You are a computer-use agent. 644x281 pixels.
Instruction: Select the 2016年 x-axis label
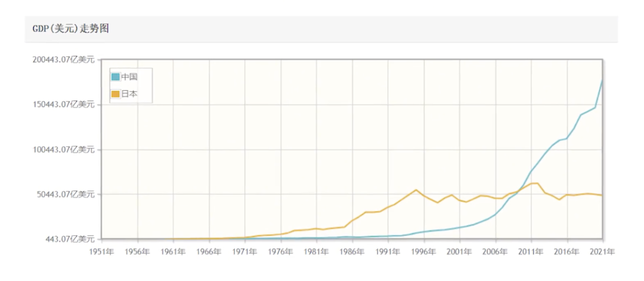(567, 252)
